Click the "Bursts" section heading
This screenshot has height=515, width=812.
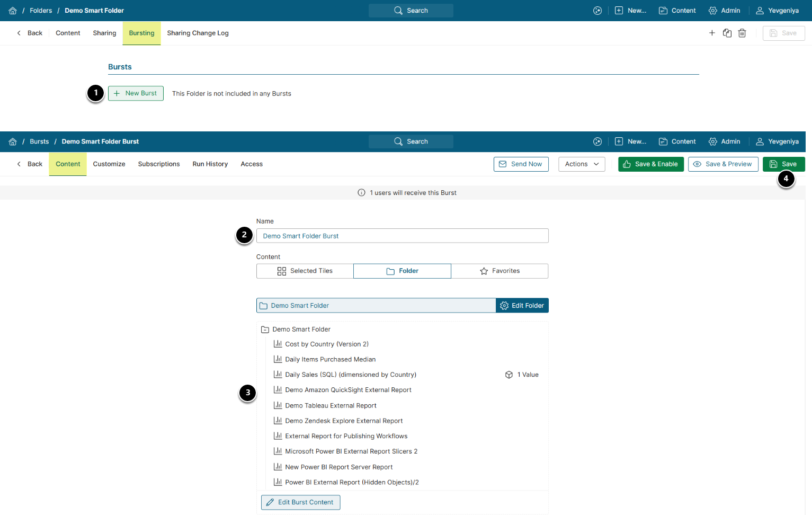120,67
